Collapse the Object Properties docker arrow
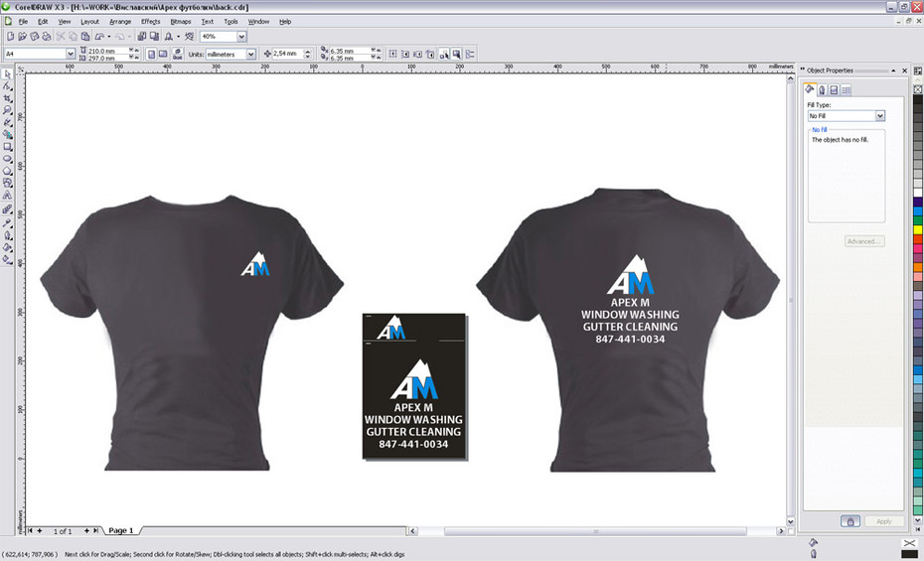The width and height of the screenshot is (924, 561). tap(893, 70)
